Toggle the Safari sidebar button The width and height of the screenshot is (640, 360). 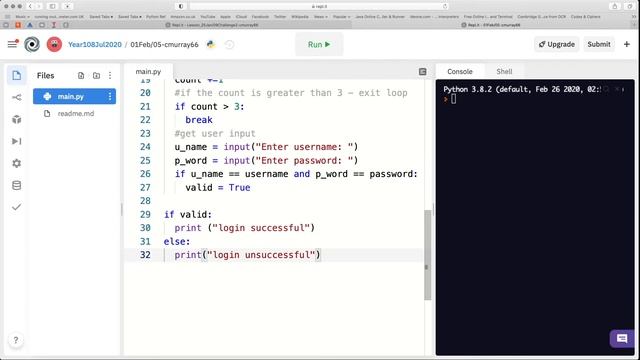point(52,6)
